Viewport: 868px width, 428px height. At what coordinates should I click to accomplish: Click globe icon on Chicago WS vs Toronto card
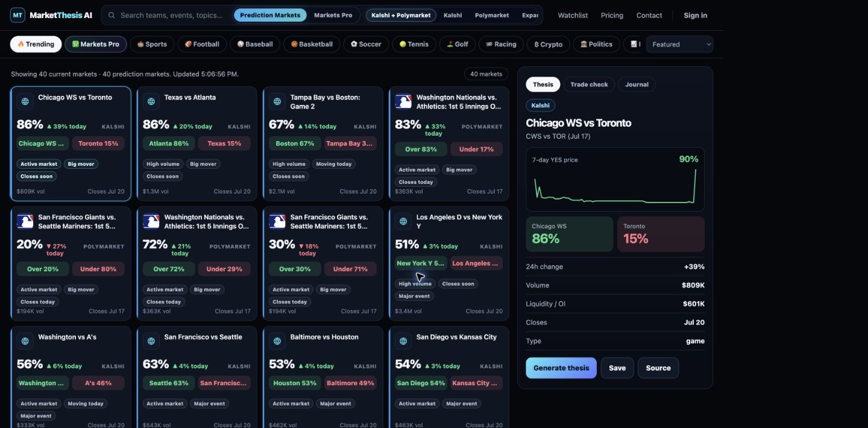[x=25, y=102]
